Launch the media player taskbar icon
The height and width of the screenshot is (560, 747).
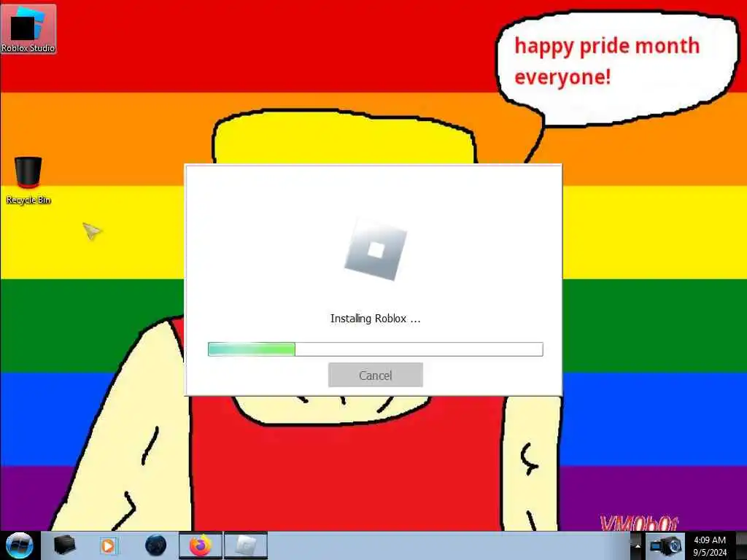click(108, 545)
